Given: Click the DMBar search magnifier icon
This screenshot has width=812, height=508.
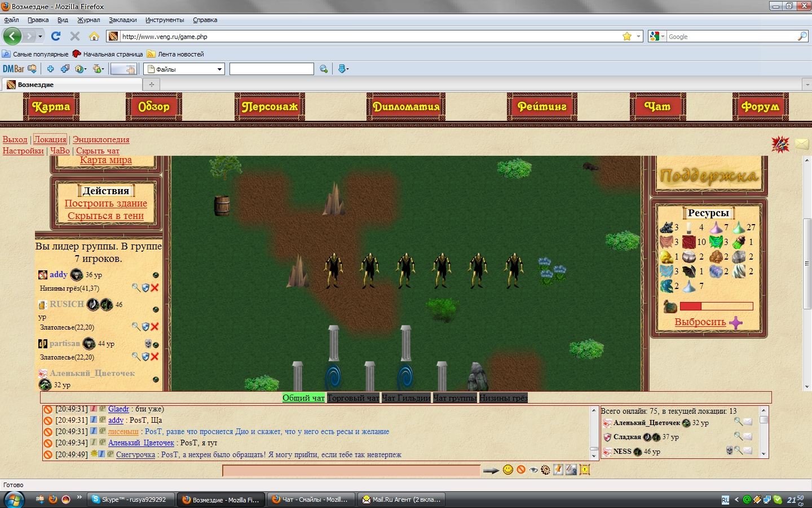Looking at the screenshot, I should (324, 69).
